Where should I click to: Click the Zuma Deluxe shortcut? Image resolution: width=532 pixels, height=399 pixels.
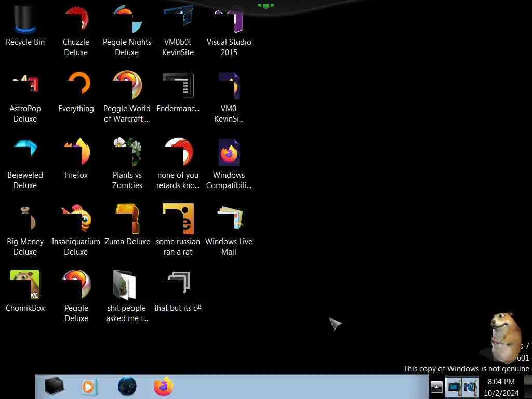coord(127,225)
